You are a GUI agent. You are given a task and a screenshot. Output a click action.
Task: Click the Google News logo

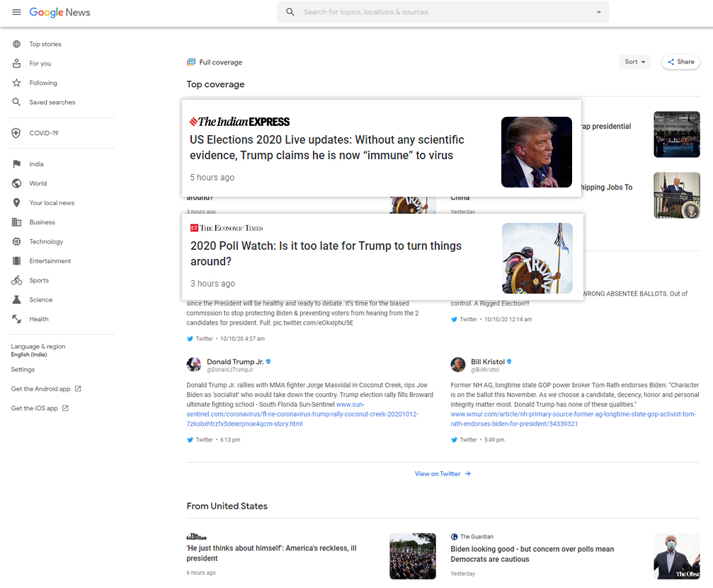point(59,12)
